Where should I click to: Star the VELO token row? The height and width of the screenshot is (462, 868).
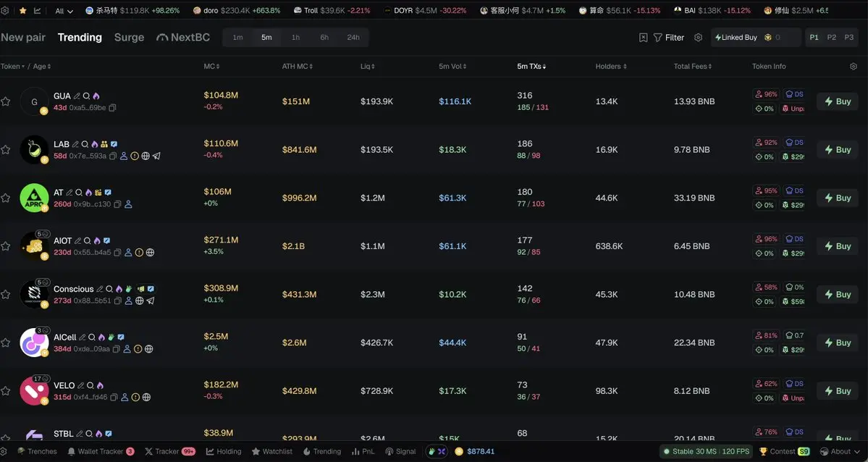tap(6, 390)
